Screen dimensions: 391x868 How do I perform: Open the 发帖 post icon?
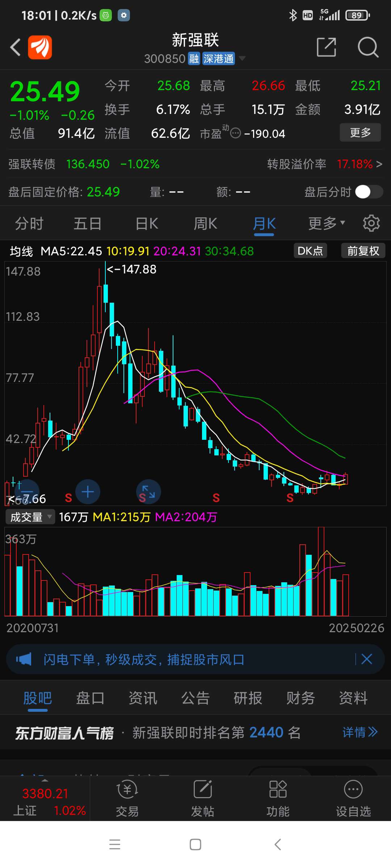(x=202, y=799)
